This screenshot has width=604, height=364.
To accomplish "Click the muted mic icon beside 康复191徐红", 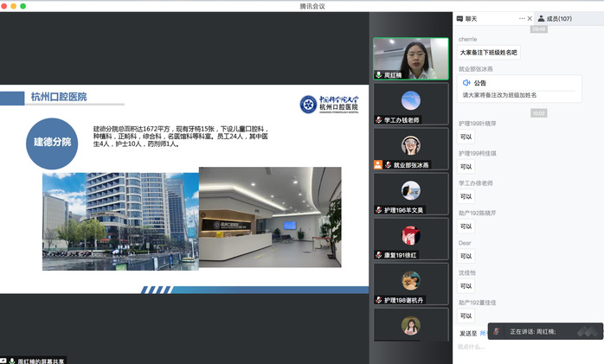I will point(379,255).
